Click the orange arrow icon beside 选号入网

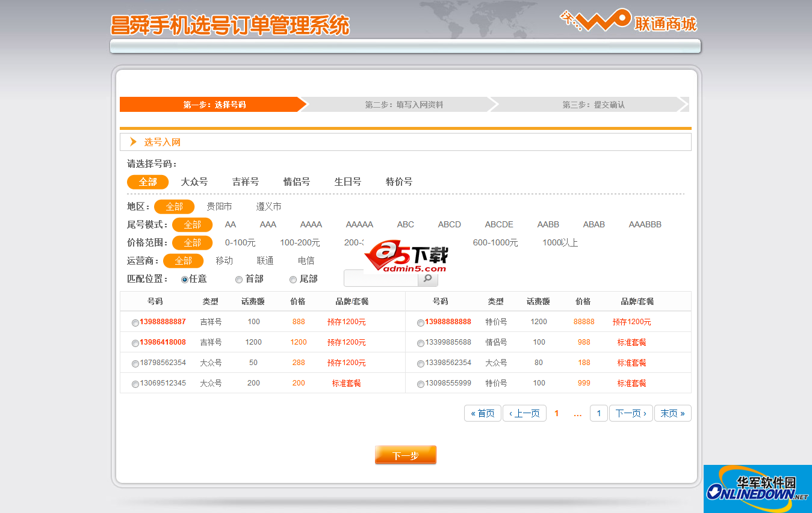[x=133, y=141]
